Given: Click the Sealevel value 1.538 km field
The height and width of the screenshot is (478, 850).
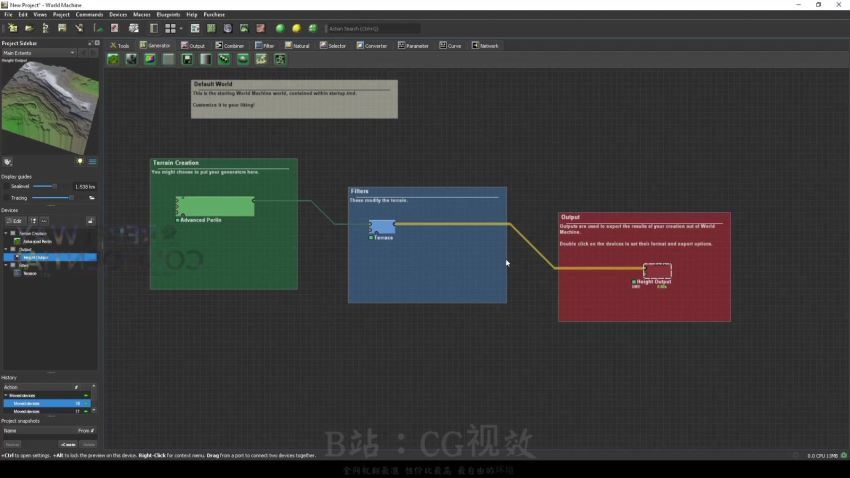Looking at the screenshot, I should (85, 186).
